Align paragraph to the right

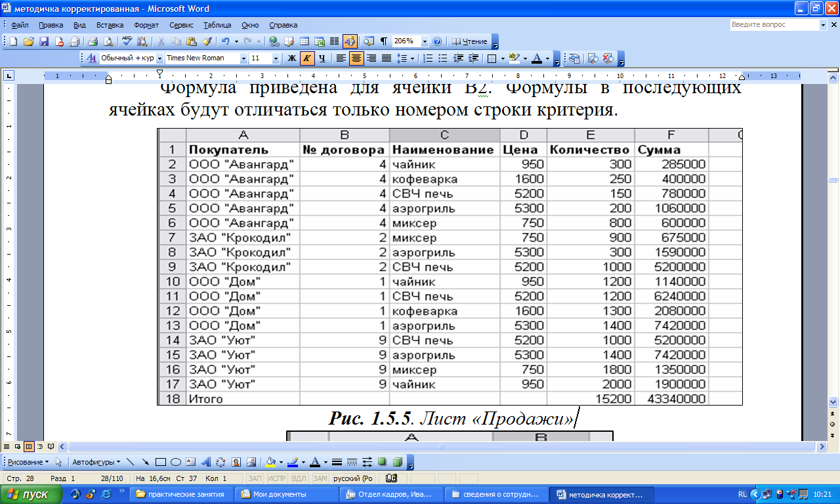[371, 58]
